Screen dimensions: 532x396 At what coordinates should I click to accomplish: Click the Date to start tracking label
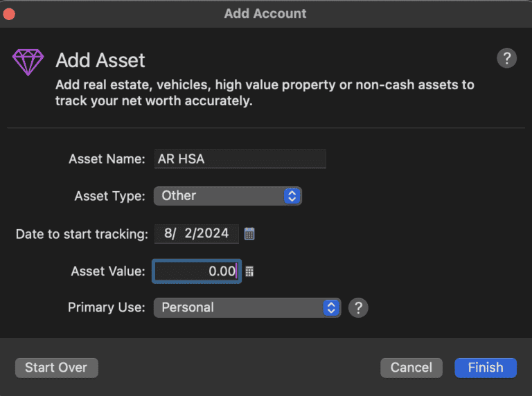click(82, 234)
